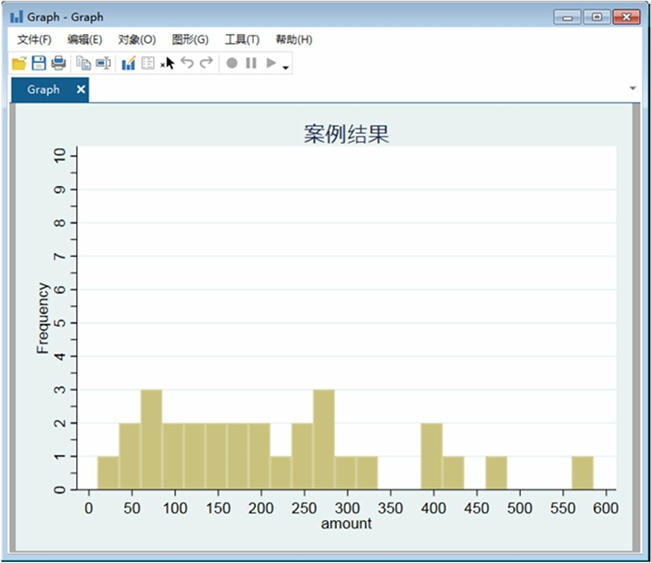651x563 pixels.
Task: Click the Rename graph toolbar icon
Action: pos(103,63)
